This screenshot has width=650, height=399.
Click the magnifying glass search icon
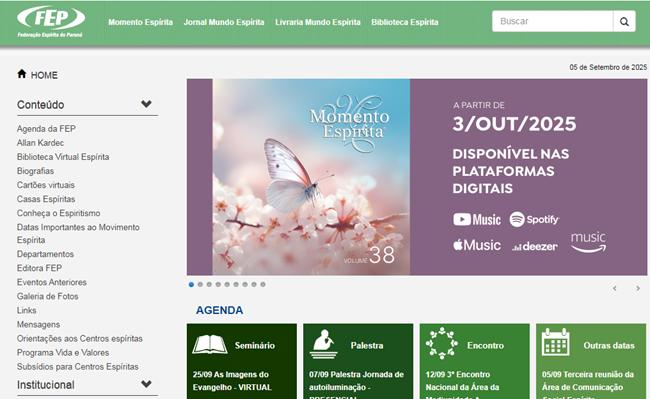tap(624, 22)
